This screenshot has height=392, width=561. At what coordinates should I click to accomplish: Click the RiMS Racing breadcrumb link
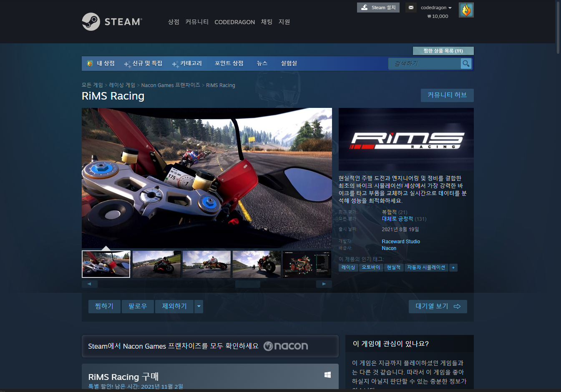221,85
